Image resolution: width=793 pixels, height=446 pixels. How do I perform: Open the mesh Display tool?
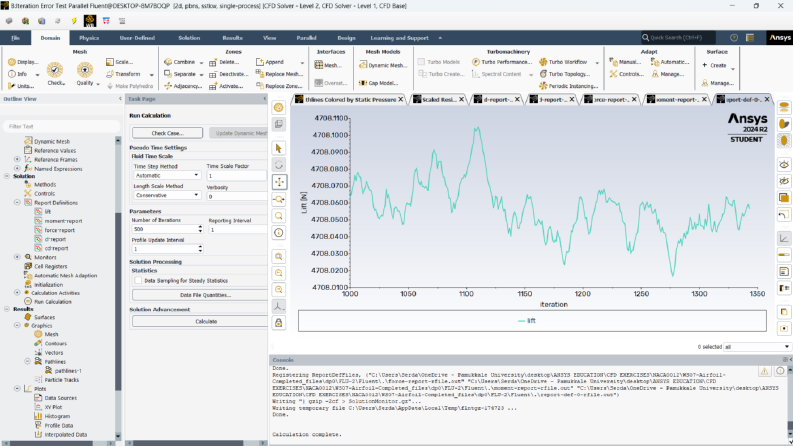pos(23,62)
